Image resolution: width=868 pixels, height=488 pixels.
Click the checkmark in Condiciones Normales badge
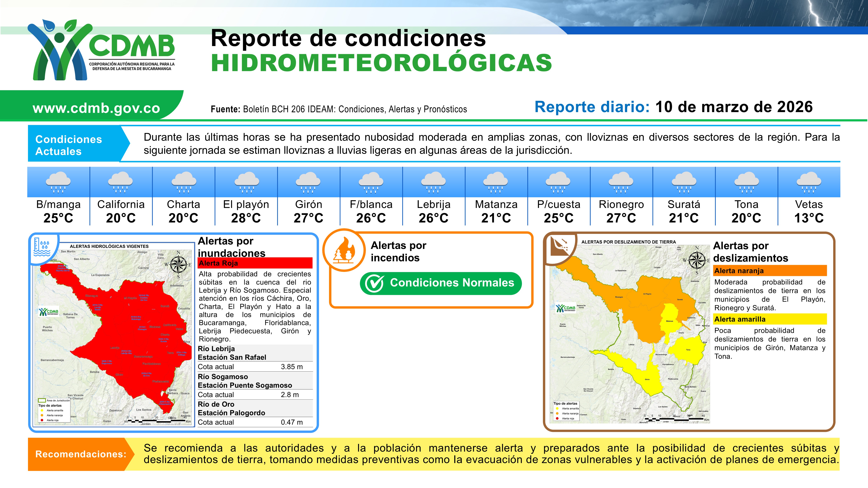point(374,283)
